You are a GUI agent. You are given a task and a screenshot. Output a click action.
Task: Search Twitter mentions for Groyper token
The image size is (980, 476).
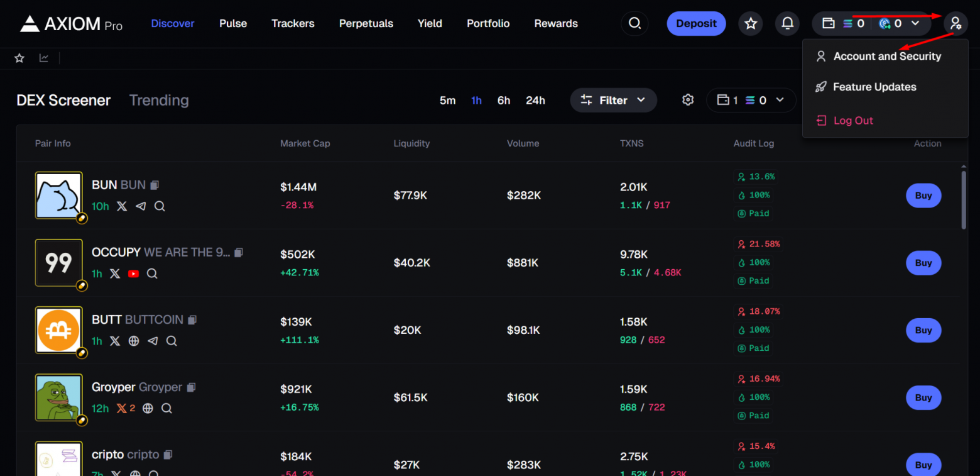pos(166,408)
